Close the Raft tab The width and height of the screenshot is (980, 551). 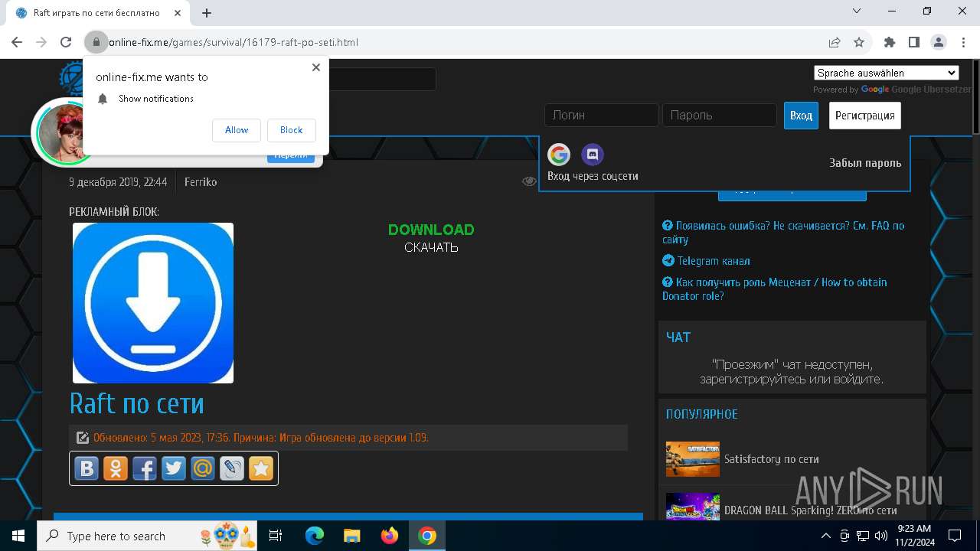[176, 13]
